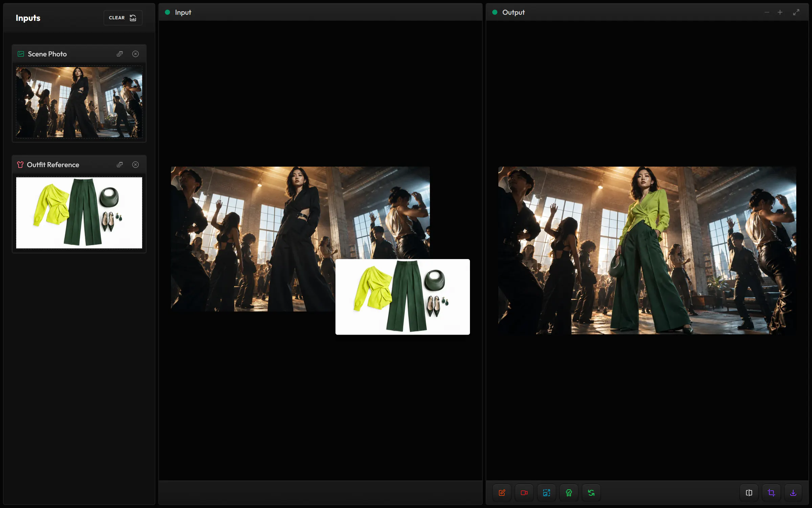
Task: Click the red video camera icon
Action: (x=524, y=493)
